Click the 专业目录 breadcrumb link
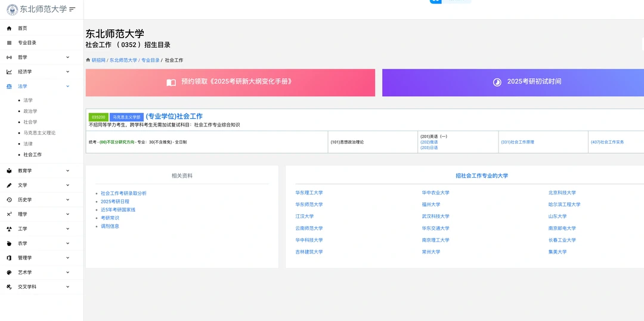Image resolution: width=644 pixels, height=321 pixels. 150,60
